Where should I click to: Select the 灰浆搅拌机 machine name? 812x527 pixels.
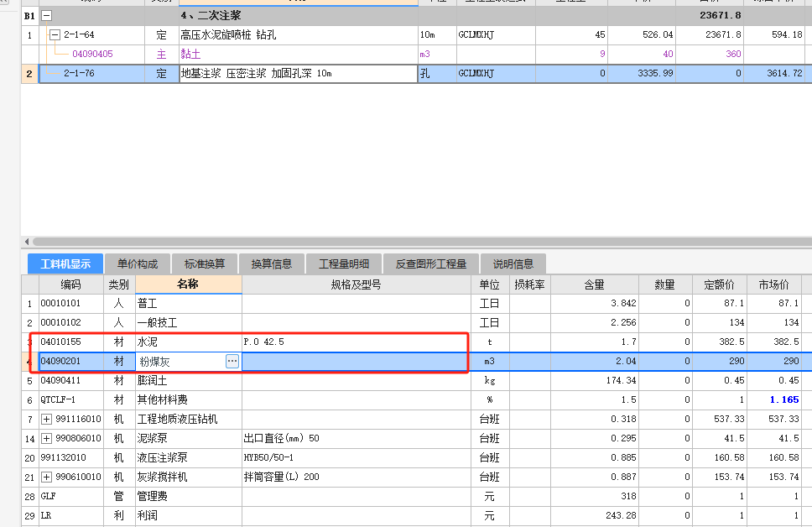point(189,477)
